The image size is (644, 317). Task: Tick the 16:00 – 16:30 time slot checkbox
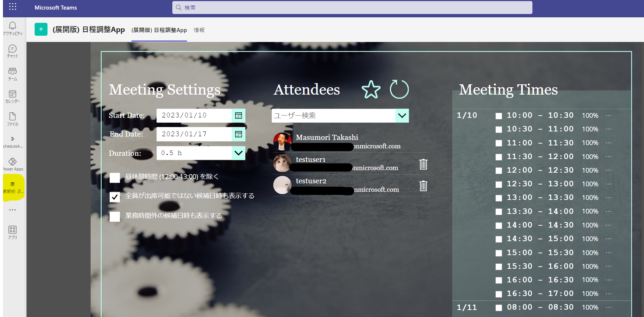point(499,281)
